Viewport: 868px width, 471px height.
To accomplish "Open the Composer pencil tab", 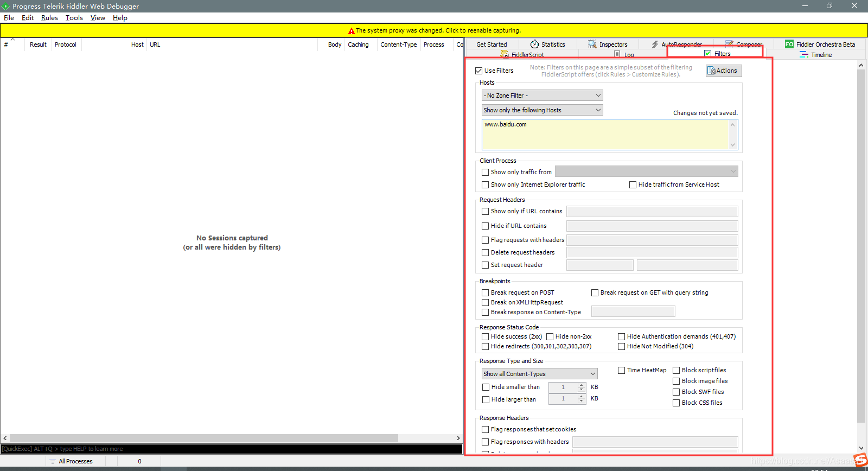I will point(744,44).
